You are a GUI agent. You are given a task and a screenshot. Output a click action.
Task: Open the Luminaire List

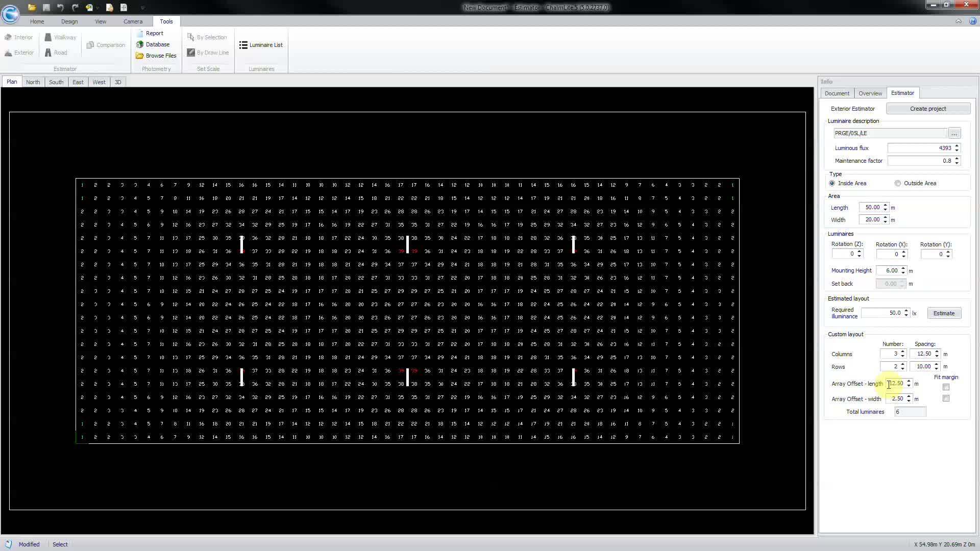tap(261, 45)
